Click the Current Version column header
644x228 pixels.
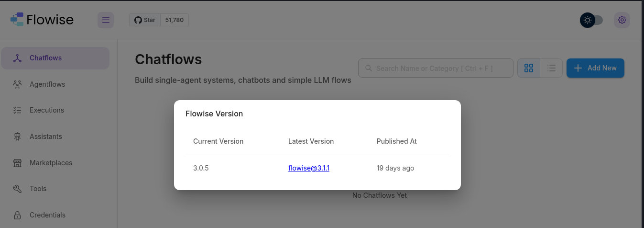click(x=218, y=141)
